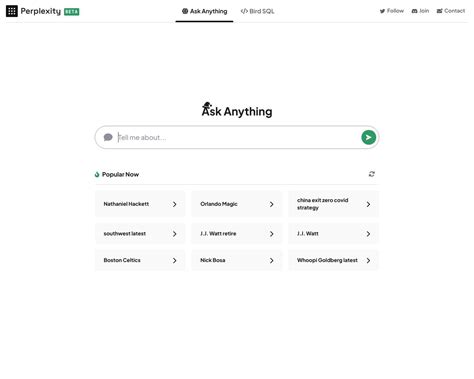Open the southwest latest suggestion
This screenshot has height=379, width=474.
[140, 234]
